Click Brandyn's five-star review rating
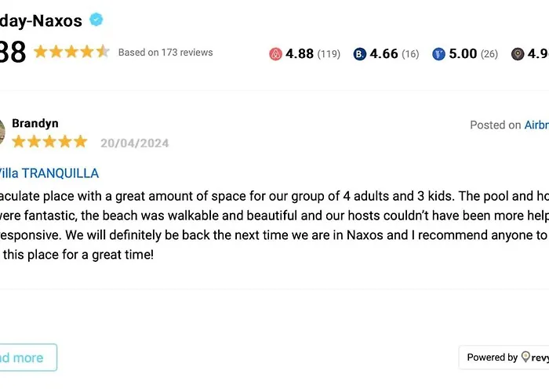 49,142
